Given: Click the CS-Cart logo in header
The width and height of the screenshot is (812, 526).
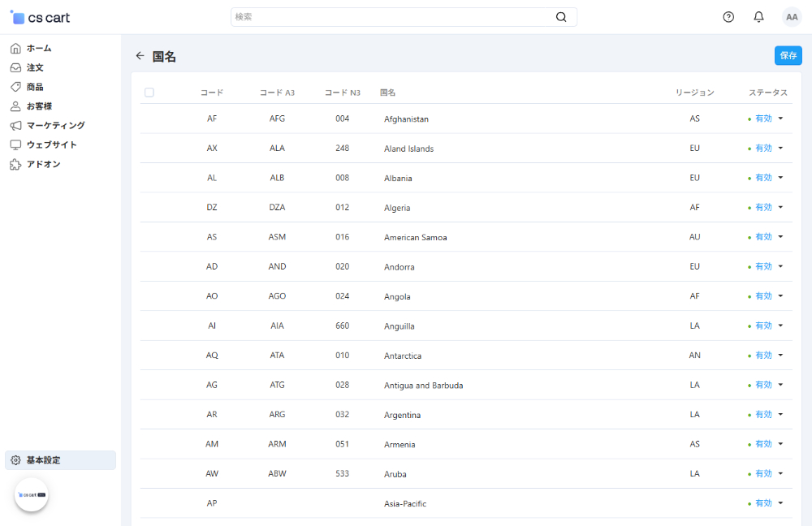Looking at the screenshot, I should tap(41, 18).
